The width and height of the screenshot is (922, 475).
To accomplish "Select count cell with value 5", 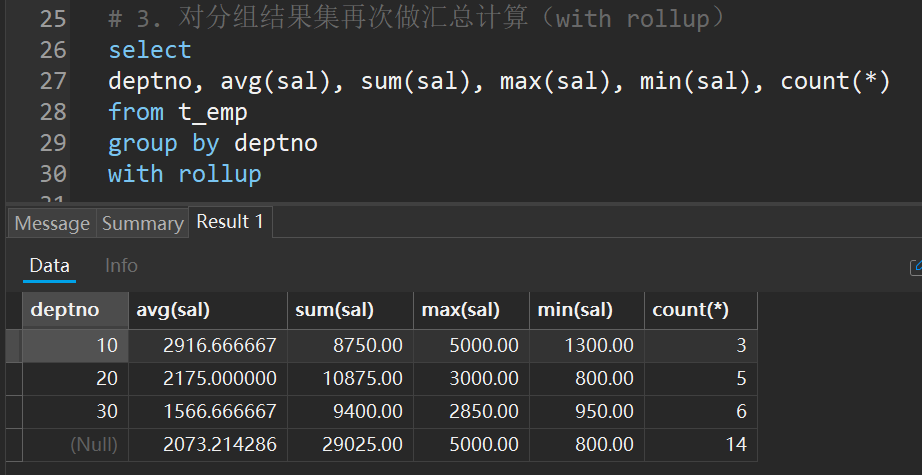I will click(701, 378).
